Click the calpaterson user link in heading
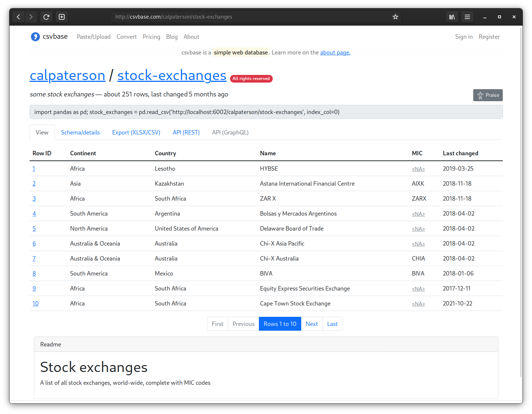 click(x=68, y=76)
